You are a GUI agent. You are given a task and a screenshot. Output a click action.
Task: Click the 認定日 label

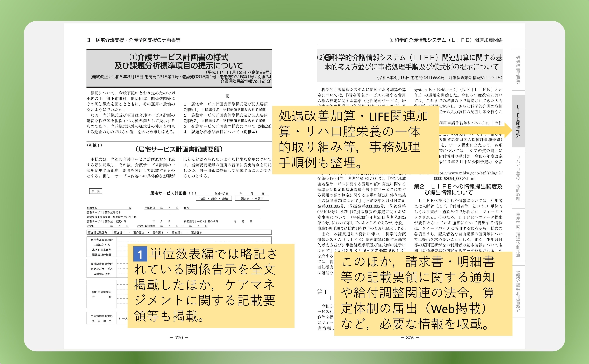click(x=91, y=226)
